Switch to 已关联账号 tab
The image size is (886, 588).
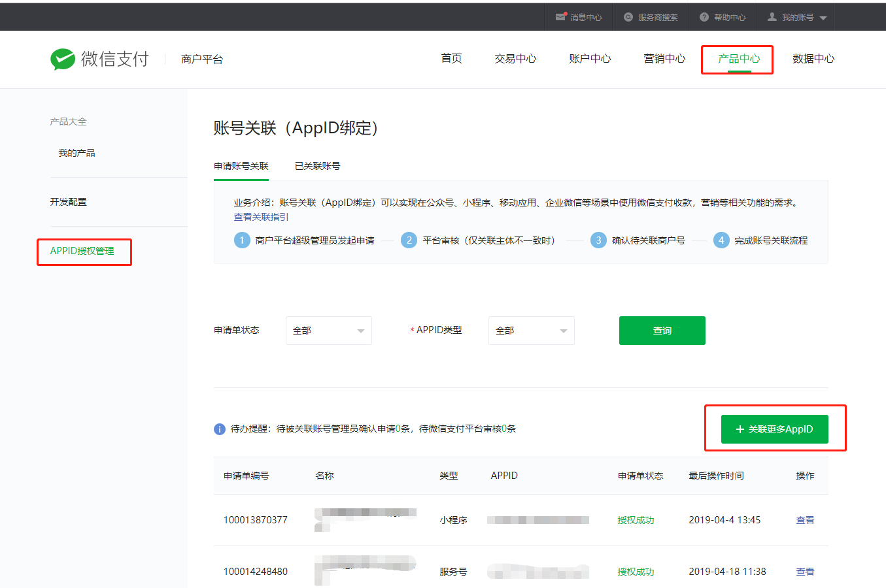(x=318, y=166)
